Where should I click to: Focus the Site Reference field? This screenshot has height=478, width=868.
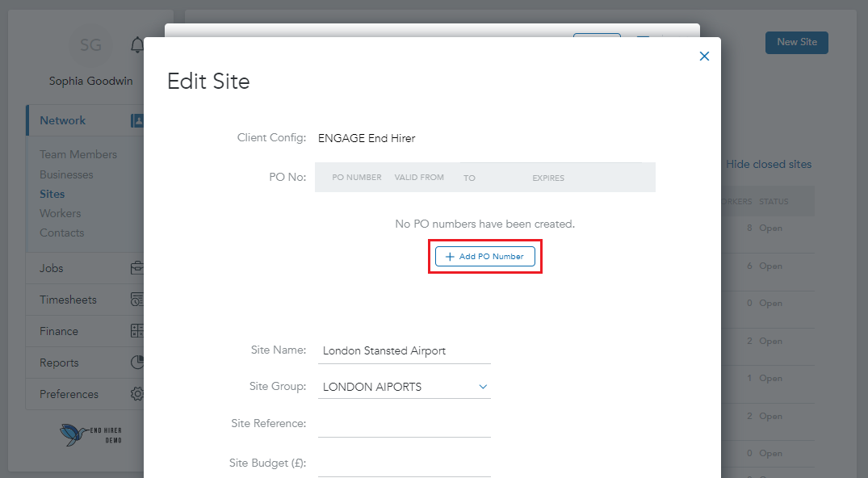tap(404, 424)
